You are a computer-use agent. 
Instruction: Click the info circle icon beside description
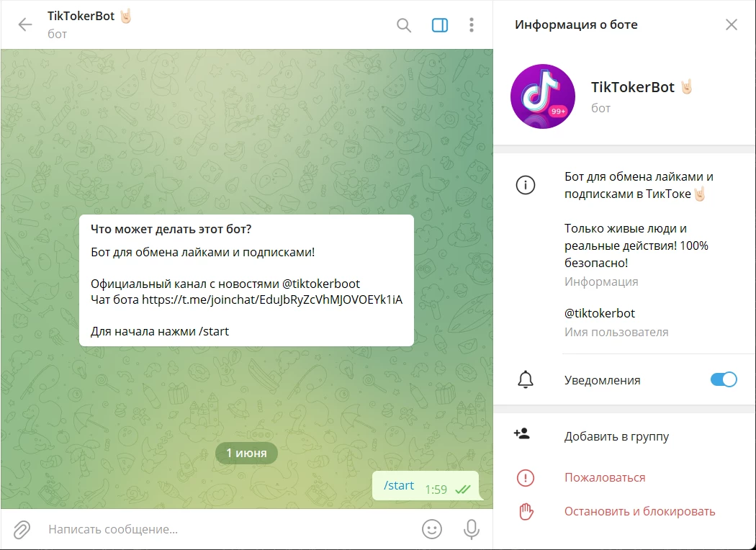click(526, 185)
